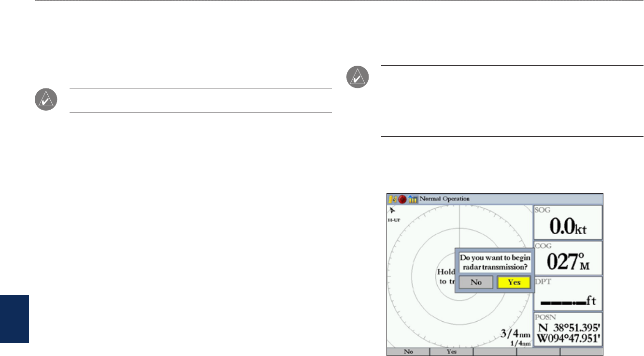Select the No soft key in the bottom bar
Screen dimensions: 644x356
[x=408, y=352]
